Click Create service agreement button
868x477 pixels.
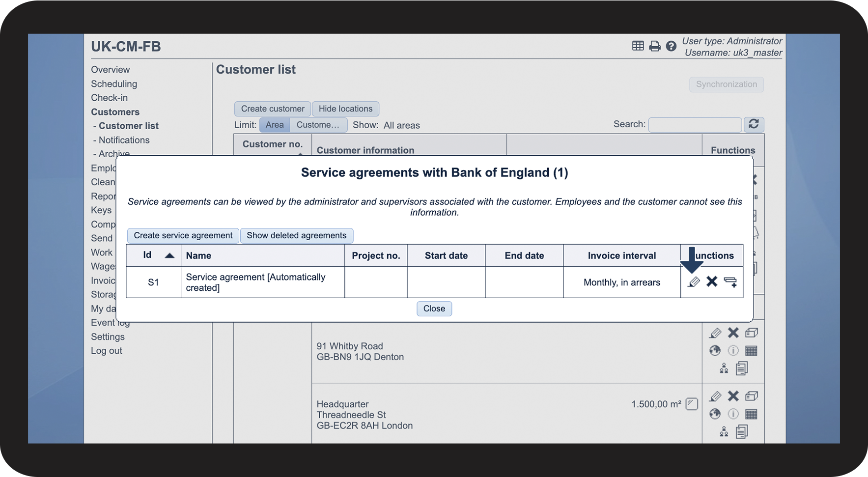[x=183, y=236]
